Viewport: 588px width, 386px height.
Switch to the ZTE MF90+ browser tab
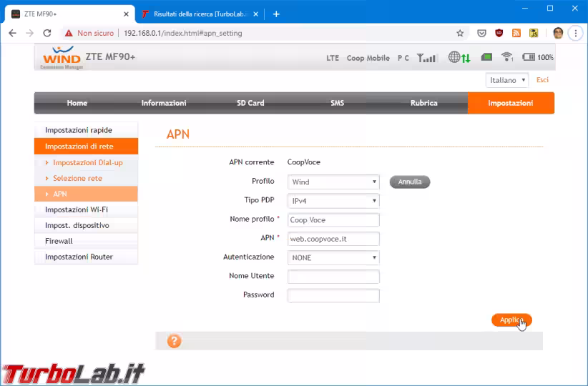[69, 14]
